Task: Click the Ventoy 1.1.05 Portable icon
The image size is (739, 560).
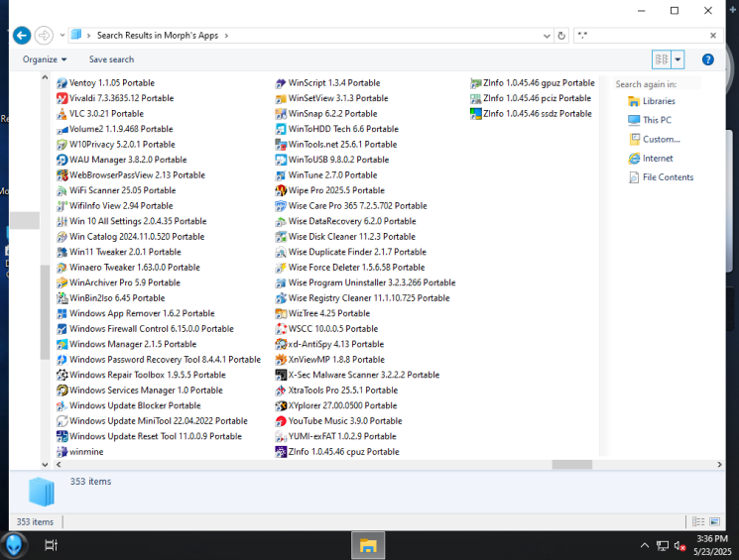Action: (62, 83)
